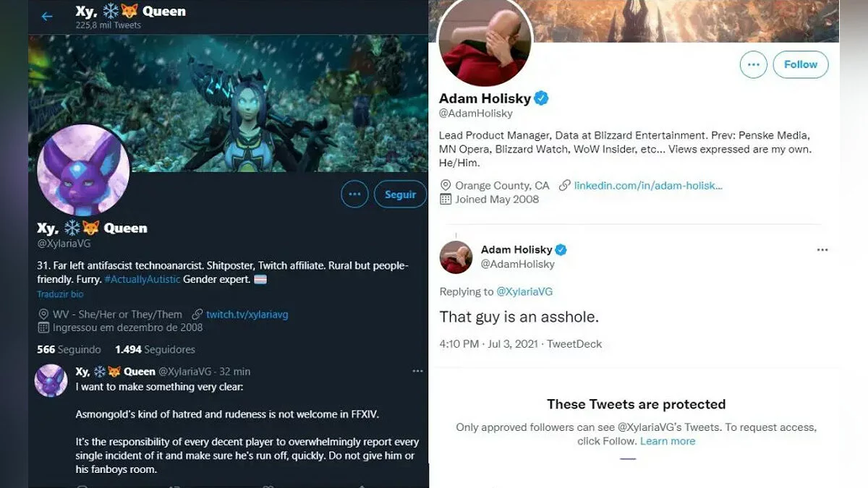Click Traduzir bio link
This screenshot has height=488, width=868.
[61, 294]
